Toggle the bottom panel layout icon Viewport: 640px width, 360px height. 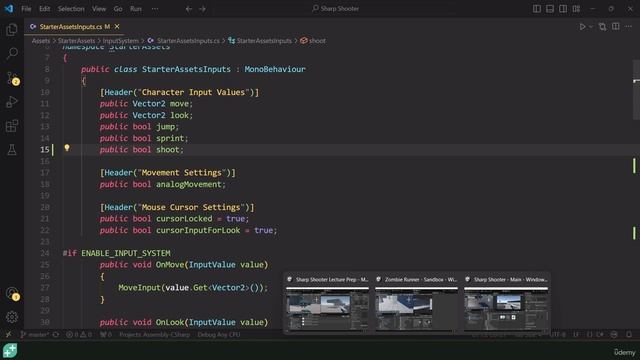click(x=550, y=9)
